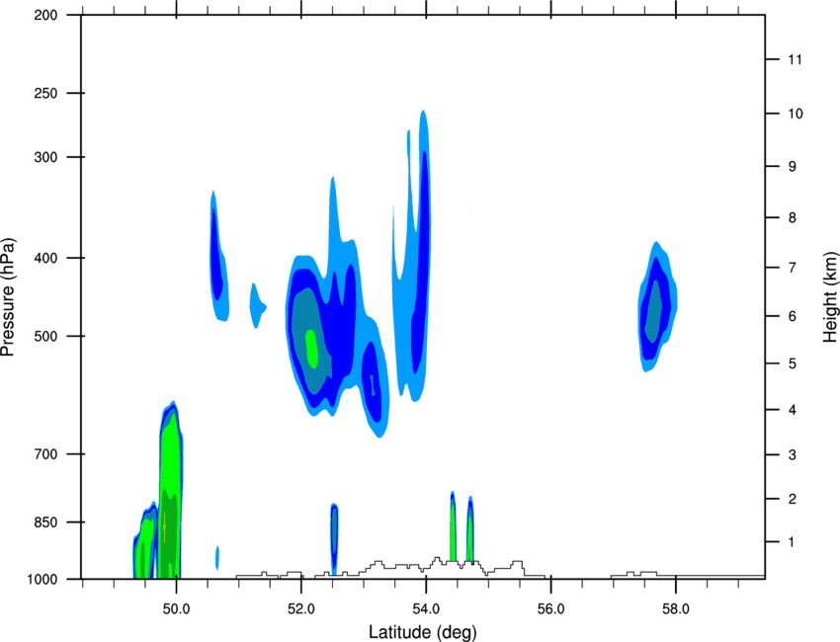Select the 400 pressure tick label
Image resolution: width=840 pixels, height=642 pixels.
[45, 258]
